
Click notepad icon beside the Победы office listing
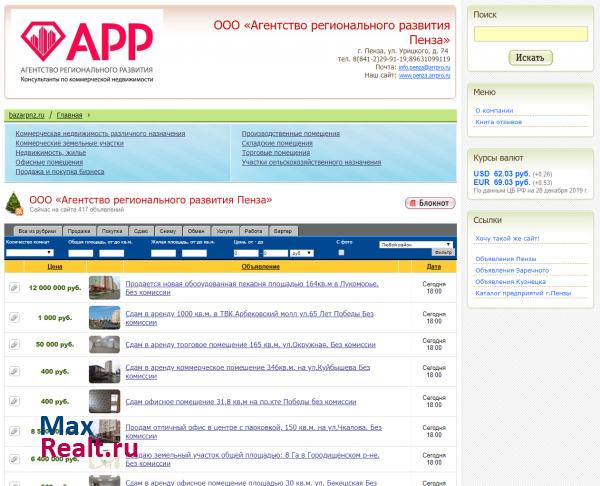click(x=14, y=401)
